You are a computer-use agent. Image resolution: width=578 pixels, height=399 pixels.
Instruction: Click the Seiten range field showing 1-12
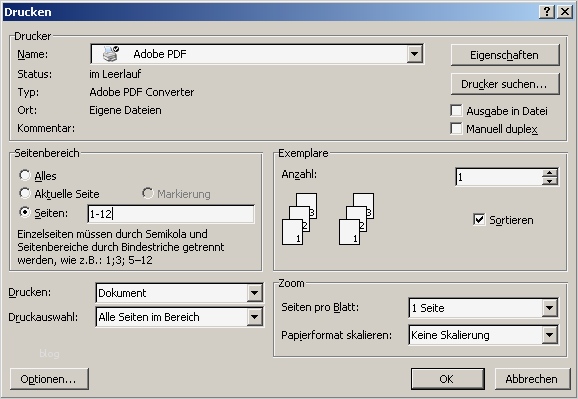[x=171, y=214]
